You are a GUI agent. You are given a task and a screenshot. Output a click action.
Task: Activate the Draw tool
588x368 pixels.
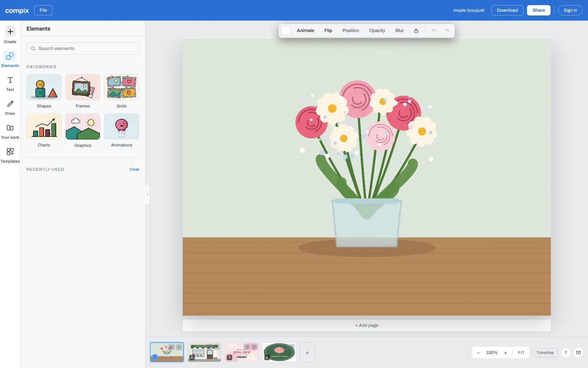point(10,107)
